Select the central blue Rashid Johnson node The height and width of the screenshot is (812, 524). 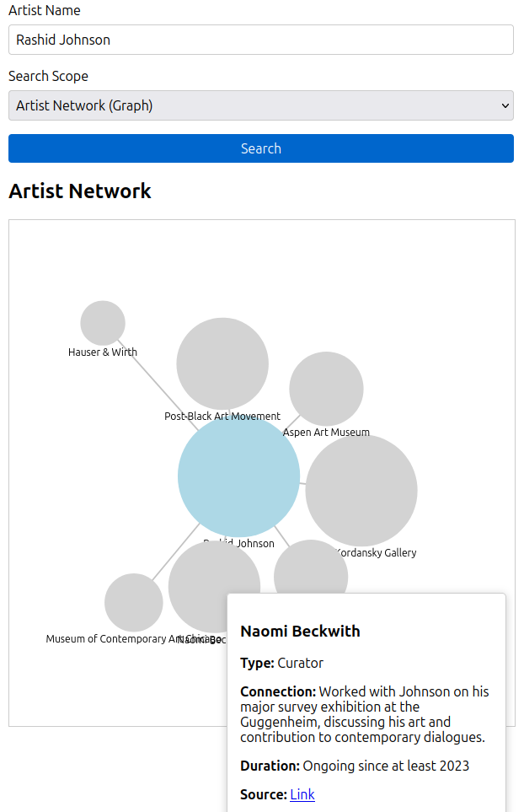[x=238, y=476]
